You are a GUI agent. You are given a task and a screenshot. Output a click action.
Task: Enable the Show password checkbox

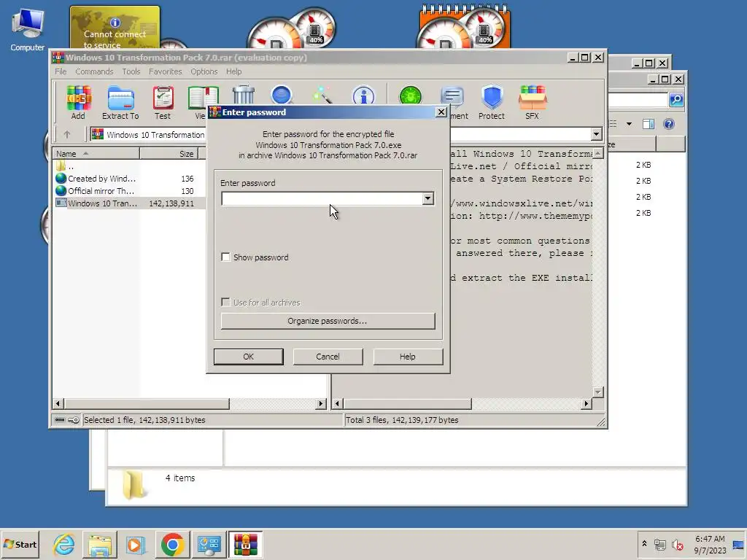(226, 257)
